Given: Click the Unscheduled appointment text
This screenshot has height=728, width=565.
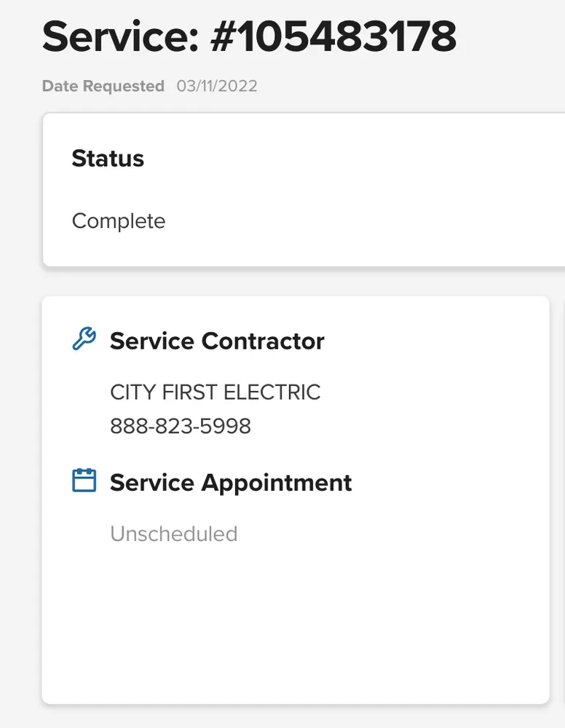Looking at the screenshot, I should 174,534.
